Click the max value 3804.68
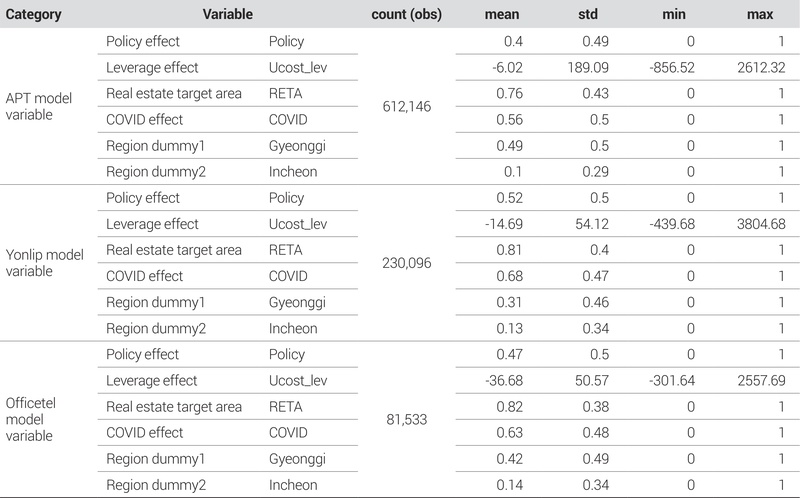The width and height of the screenshot is (800, 498). 758,224
